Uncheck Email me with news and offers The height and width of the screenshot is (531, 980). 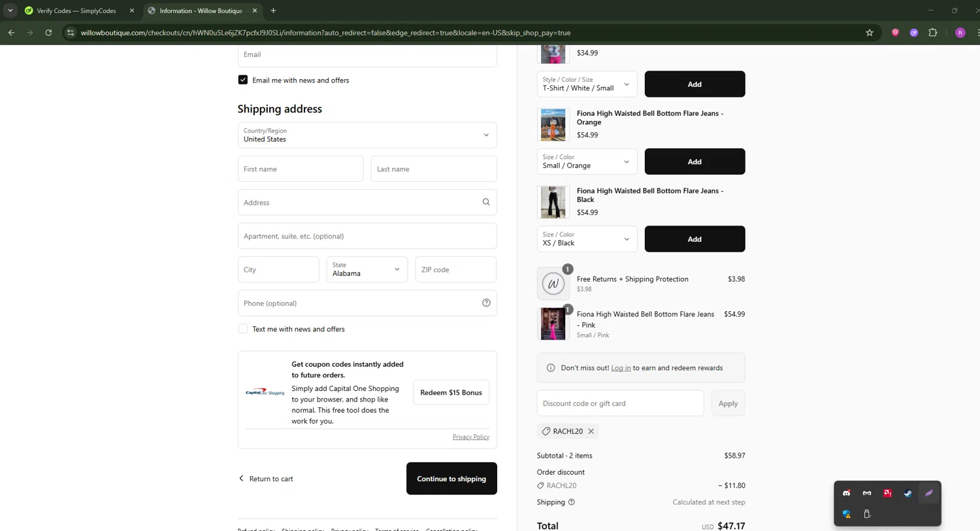(243, 80)
